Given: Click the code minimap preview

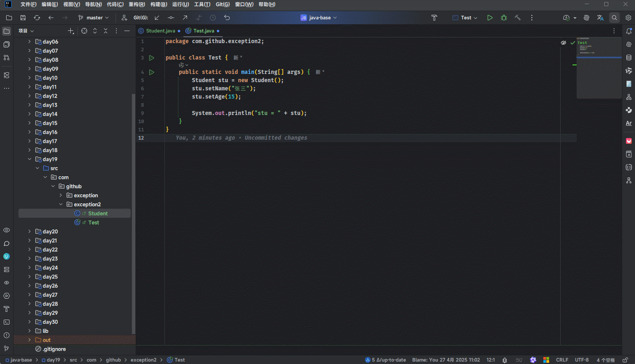Looking at the screenshot, I should (598, 68).
